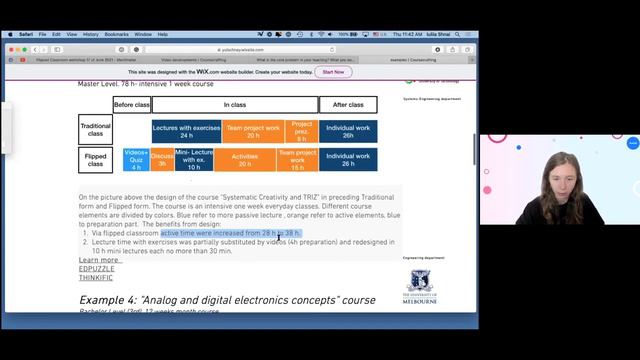This screenshot has height=360, width=640.
Task: Open the Notification Center icon
Action: pos(468,35)
